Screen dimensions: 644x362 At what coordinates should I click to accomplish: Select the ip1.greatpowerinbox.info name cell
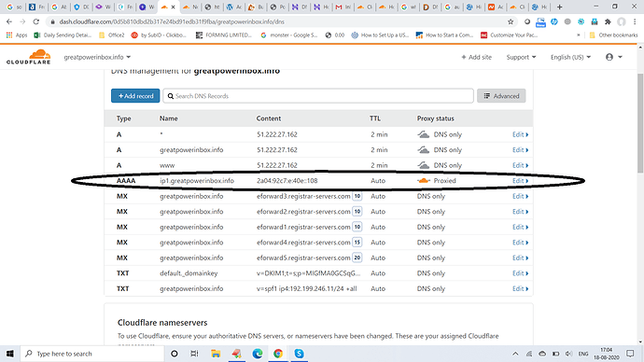(x=197, y=181)
